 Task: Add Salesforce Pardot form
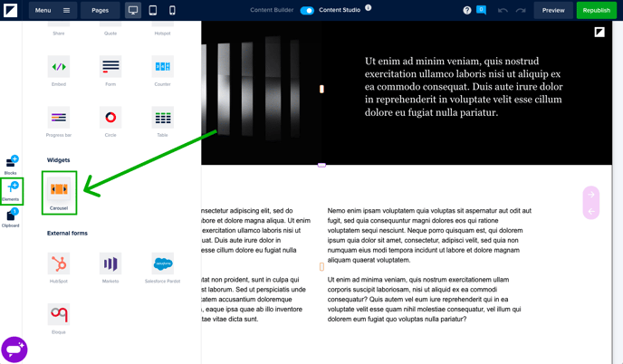pyautogui.click(x=162, y=263)
